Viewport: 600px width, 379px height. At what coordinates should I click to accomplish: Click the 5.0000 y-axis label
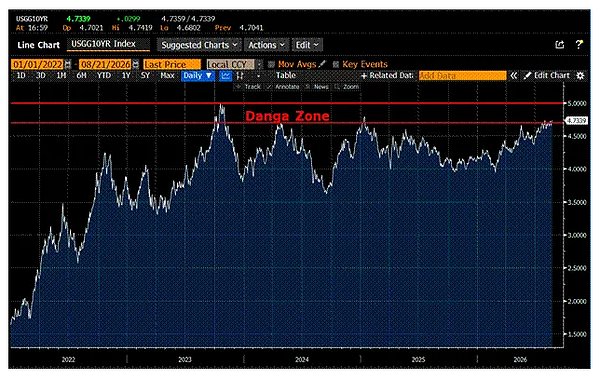(x=577, y=103)
